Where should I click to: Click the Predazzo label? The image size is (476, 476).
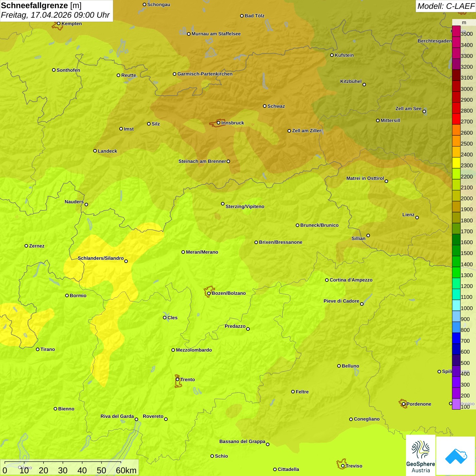click(x=235, y=326)
